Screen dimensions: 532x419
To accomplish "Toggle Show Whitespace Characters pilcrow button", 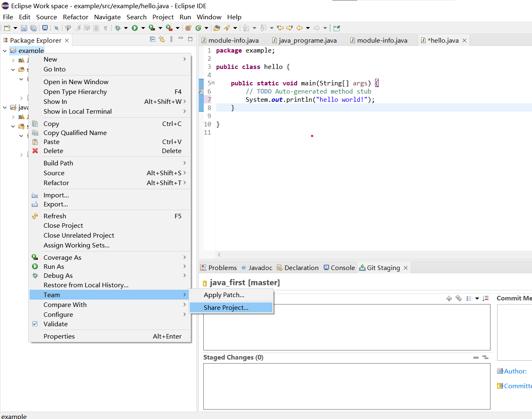I will (x=106, y=28).
